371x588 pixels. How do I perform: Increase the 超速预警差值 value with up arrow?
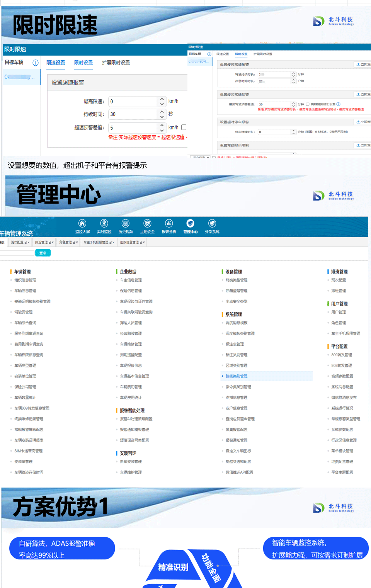(x=162, y=125)
